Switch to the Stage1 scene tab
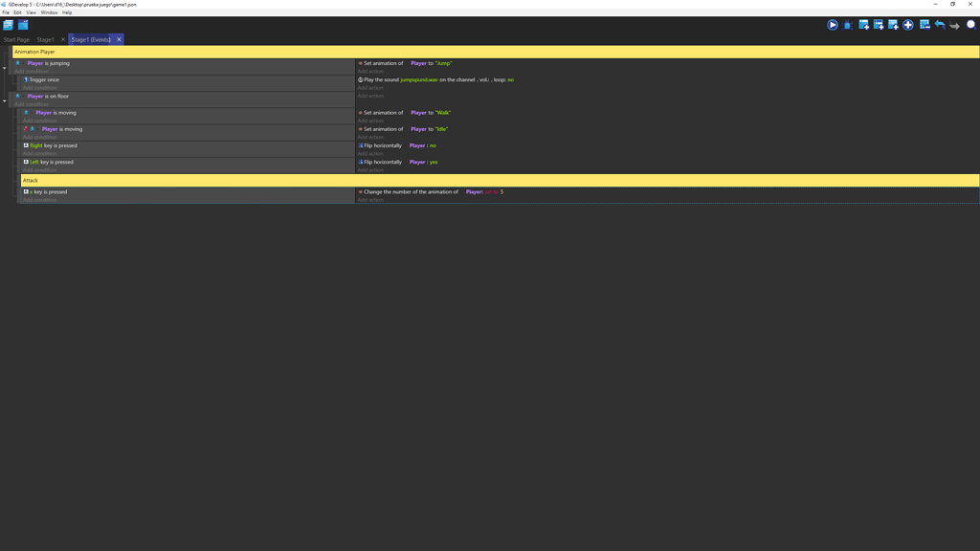The height and width of the screenshot is (551, 980). [46, 39]
